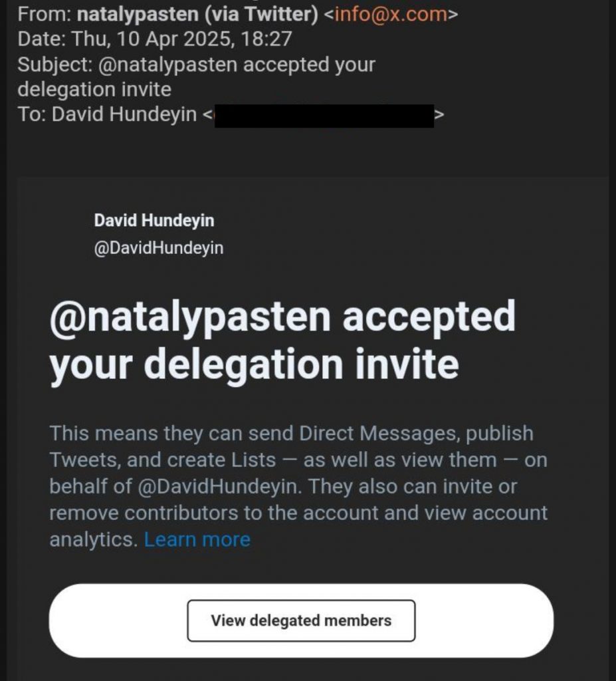Click the info@x.com sender email address

(391, 14)
